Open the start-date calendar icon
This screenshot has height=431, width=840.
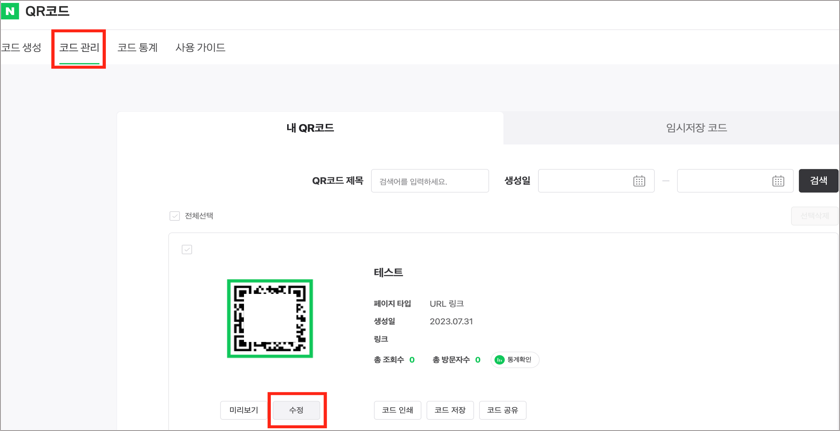639,181
